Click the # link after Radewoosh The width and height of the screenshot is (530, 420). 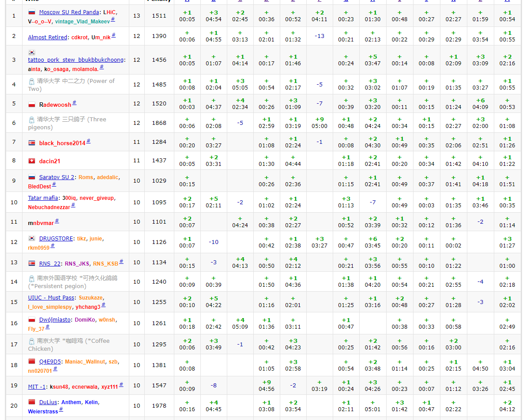[74, 103]
